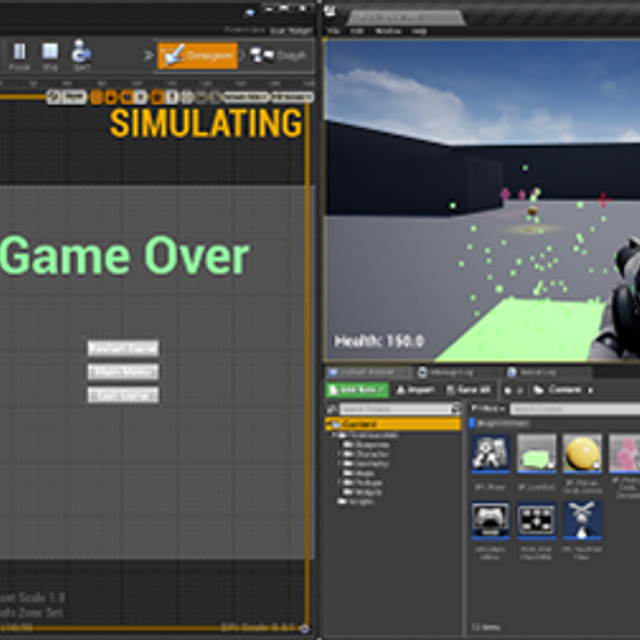
Task: Select the Quit Game button widget
Action: click(123, 395)
